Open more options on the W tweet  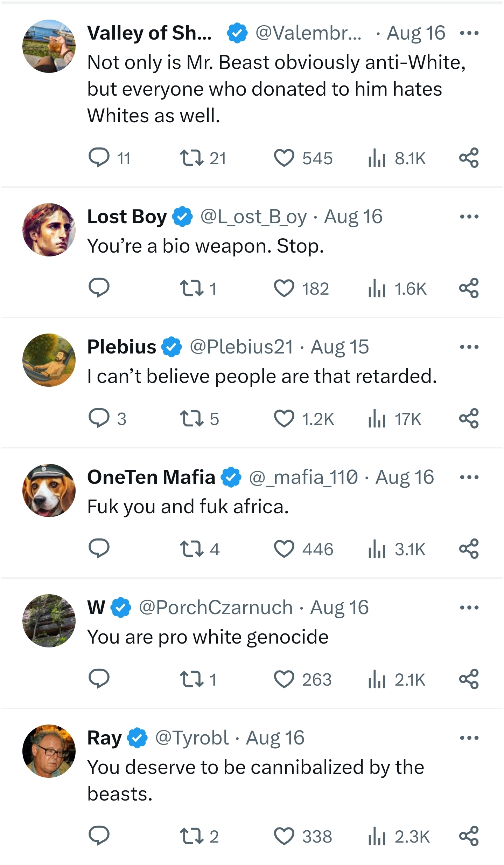click(x=469, y=607)
